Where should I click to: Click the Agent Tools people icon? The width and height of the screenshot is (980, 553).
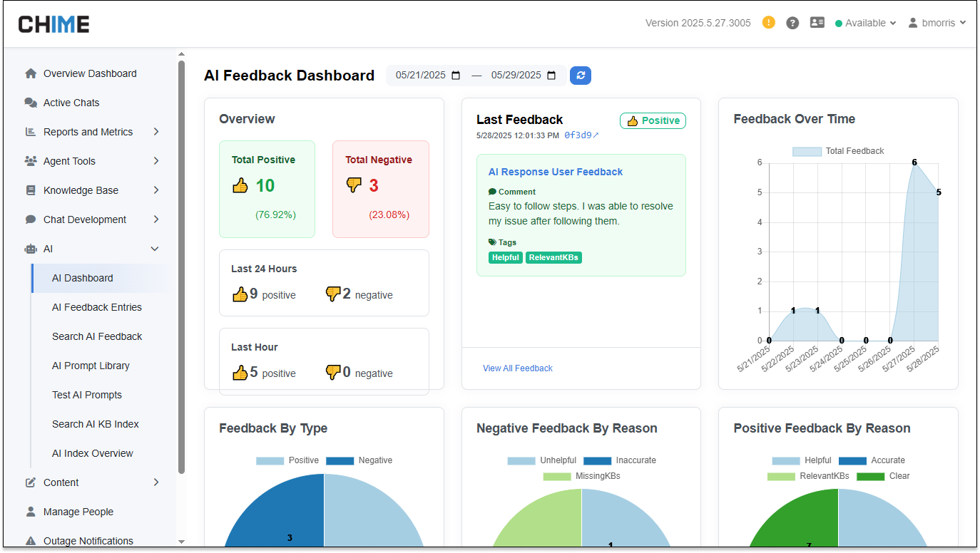31,161
